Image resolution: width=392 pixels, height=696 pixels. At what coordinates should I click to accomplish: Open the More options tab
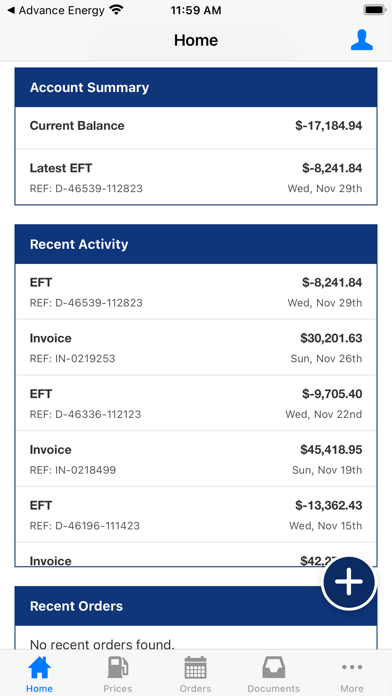(x=352, y=674)
